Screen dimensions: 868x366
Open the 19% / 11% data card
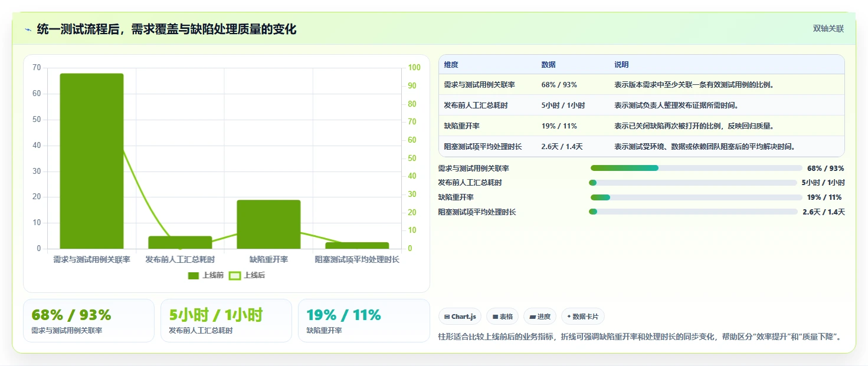[x=363, y=321]
